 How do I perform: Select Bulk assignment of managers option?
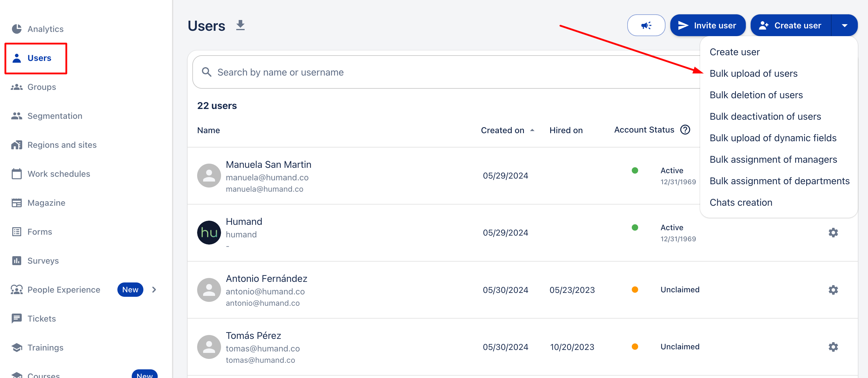[773, 159]
